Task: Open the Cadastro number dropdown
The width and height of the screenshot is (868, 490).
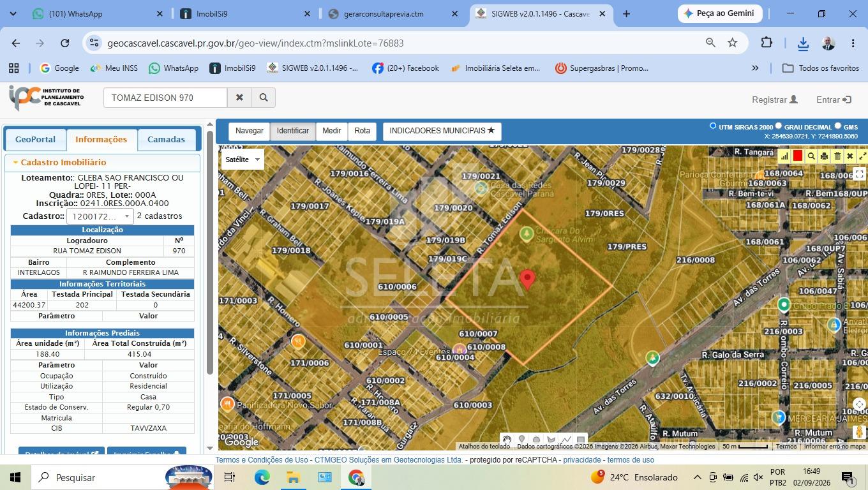Action: 100,216
